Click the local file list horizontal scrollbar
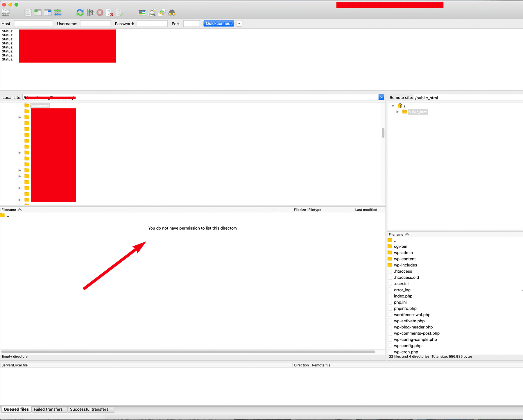 click(188, 352)
